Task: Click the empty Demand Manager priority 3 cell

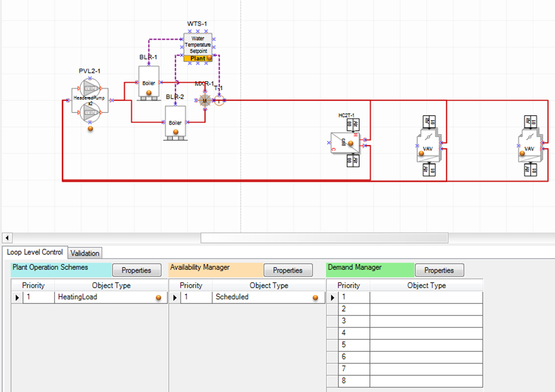Action: (x=426, y=321)
